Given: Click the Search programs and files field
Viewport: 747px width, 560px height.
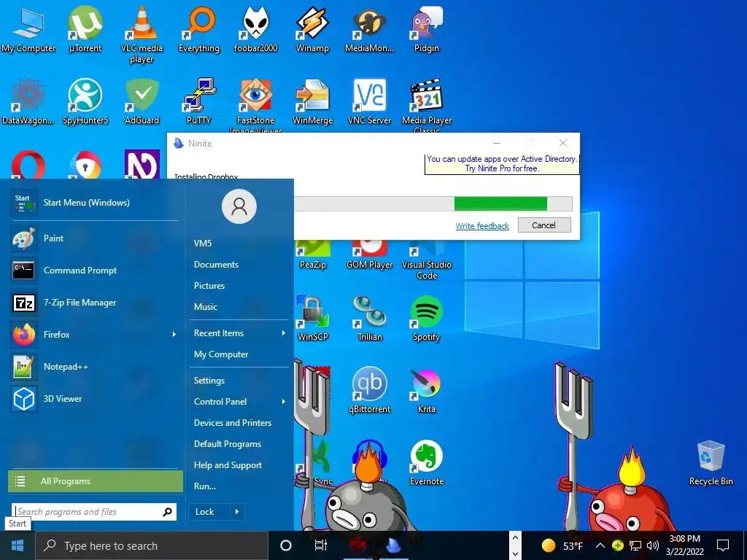Looking at the screenshot, I should [94, 512].
